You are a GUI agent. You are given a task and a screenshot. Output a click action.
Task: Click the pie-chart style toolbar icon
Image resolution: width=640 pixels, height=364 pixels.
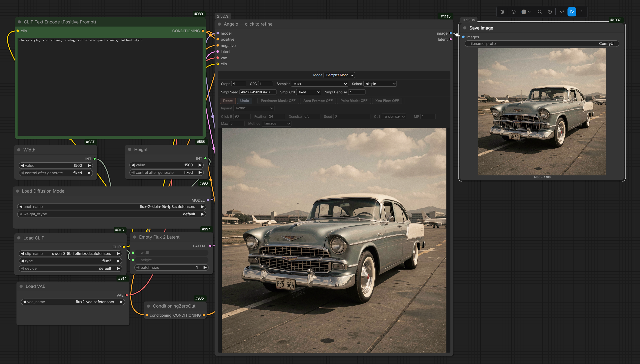pos(550,12)
